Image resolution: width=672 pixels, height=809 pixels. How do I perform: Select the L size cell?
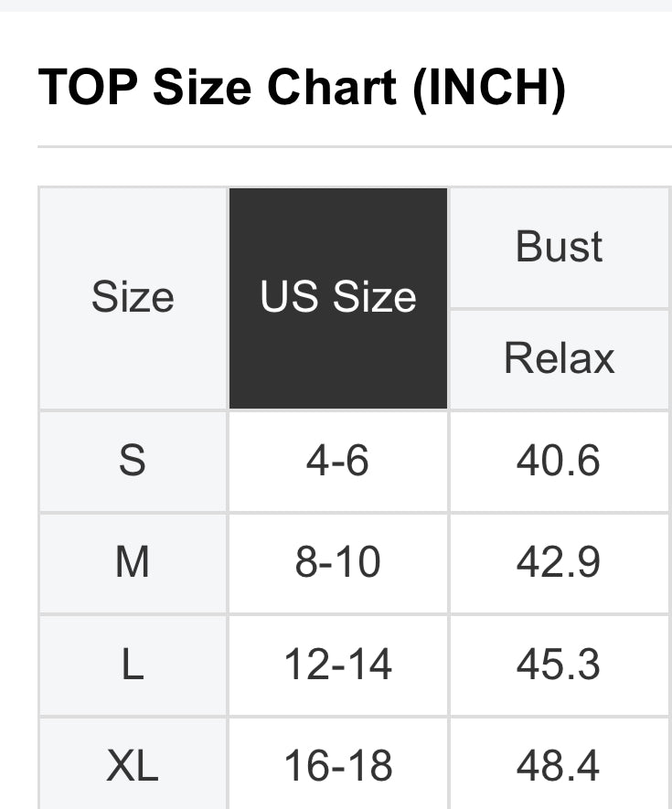[133, 665]
